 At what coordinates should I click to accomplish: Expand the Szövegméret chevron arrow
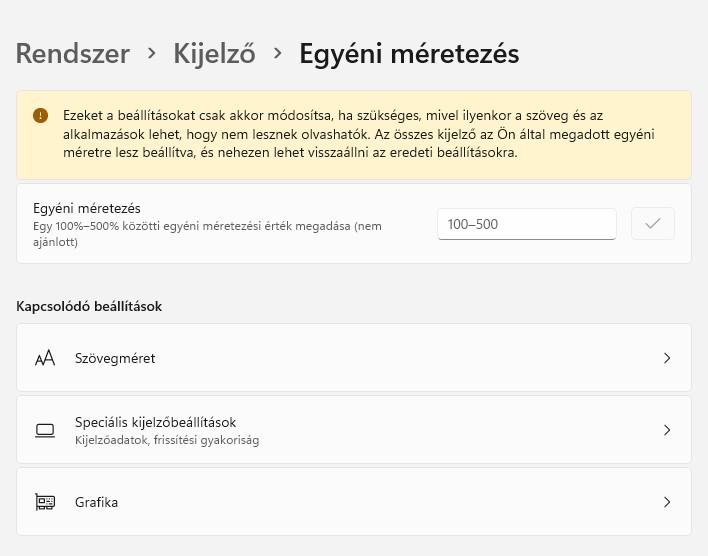[667, 358]
